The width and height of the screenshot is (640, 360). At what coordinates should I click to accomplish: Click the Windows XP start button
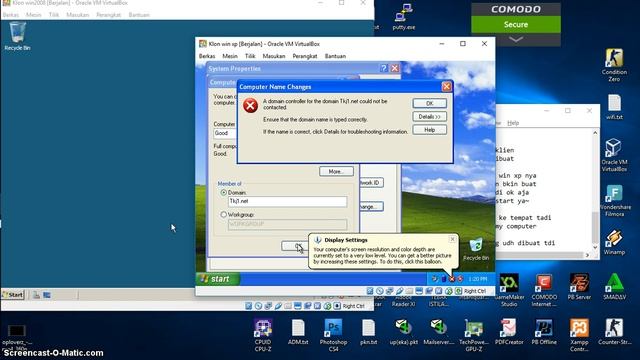point(218,279)
